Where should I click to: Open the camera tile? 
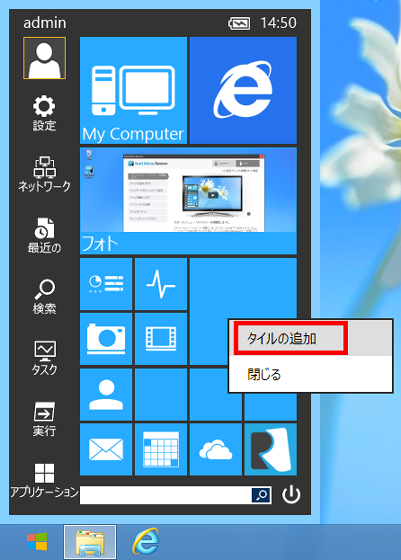(x=106, y=339)
